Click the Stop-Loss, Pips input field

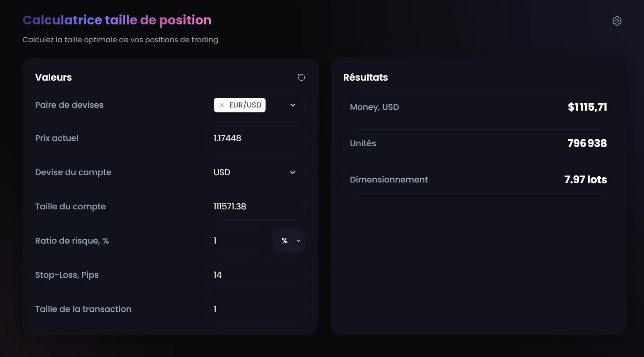coord(255,275)
